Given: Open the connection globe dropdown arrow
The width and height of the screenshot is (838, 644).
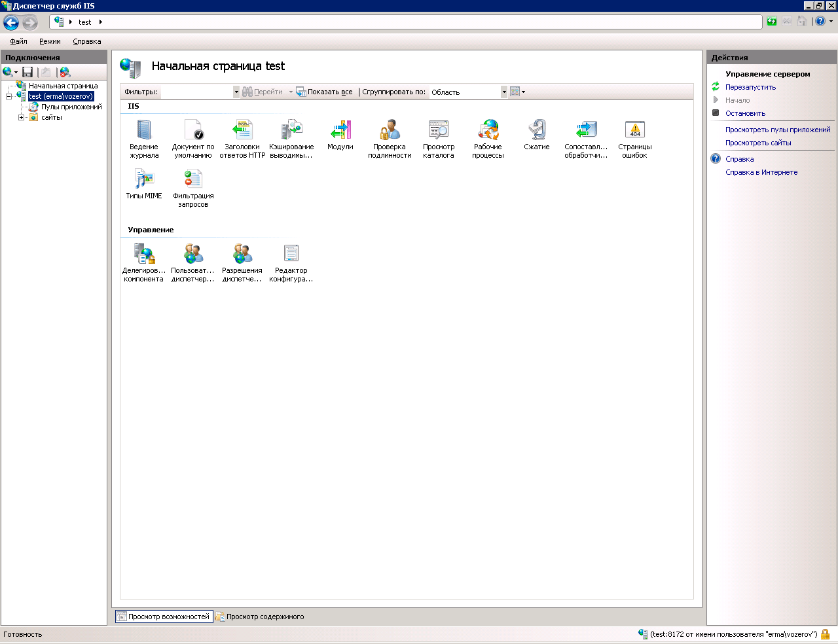Looking at the screenshot, I should point(16,73).
